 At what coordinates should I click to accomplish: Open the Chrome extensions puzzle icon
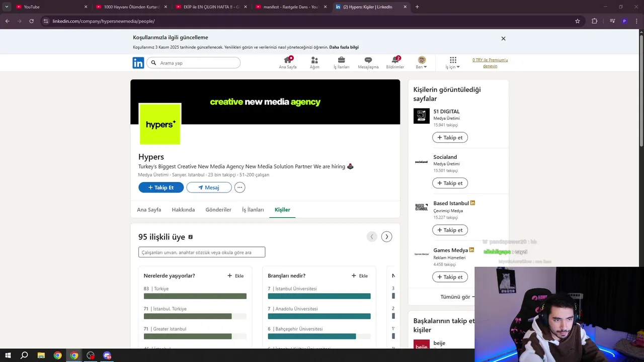594,21
